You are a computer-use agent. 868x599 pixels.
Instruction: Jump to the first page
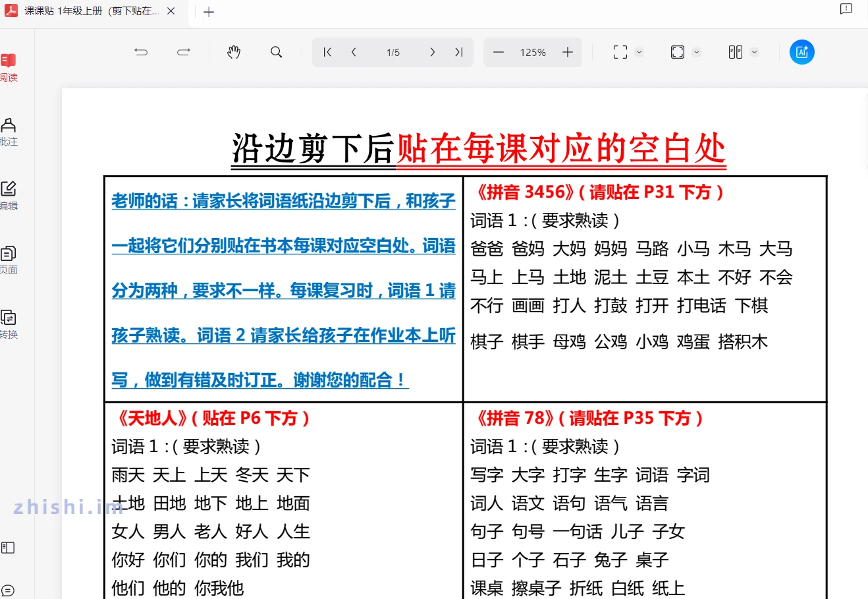pos(327,52)
